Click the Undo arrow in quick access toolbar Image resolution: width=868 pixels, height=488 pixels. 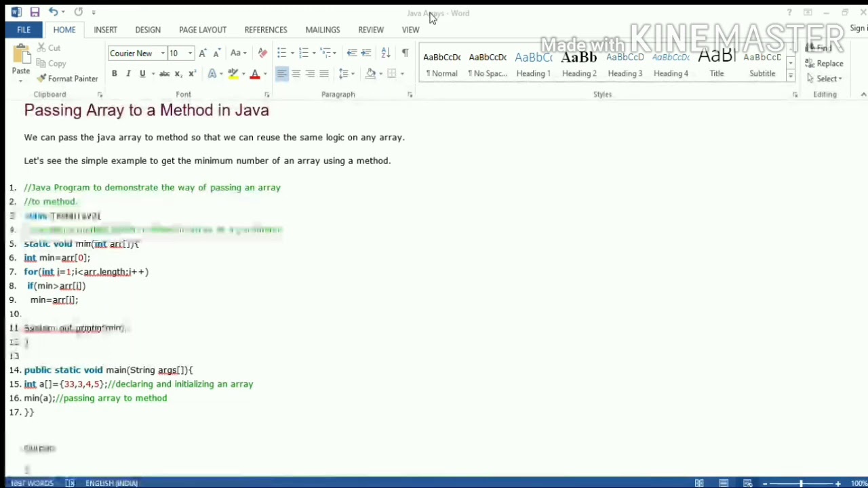[x=53, y=12]
